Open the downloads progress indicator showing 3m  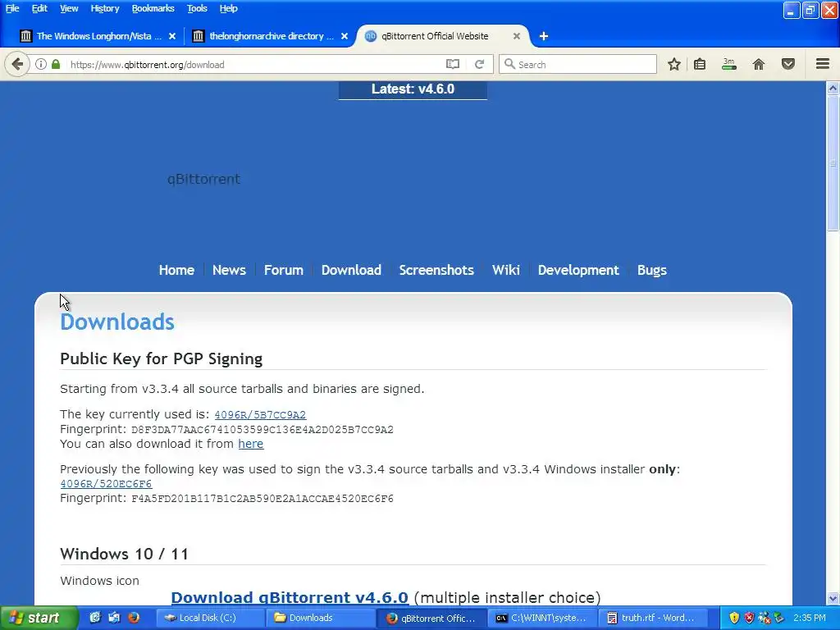pyautogui.click(x=728, y=64)
